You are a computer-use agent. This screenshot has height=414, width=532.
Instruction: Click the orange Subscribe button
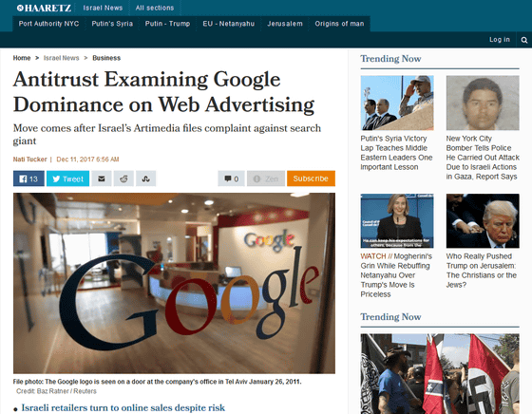(x=311, y=179)
